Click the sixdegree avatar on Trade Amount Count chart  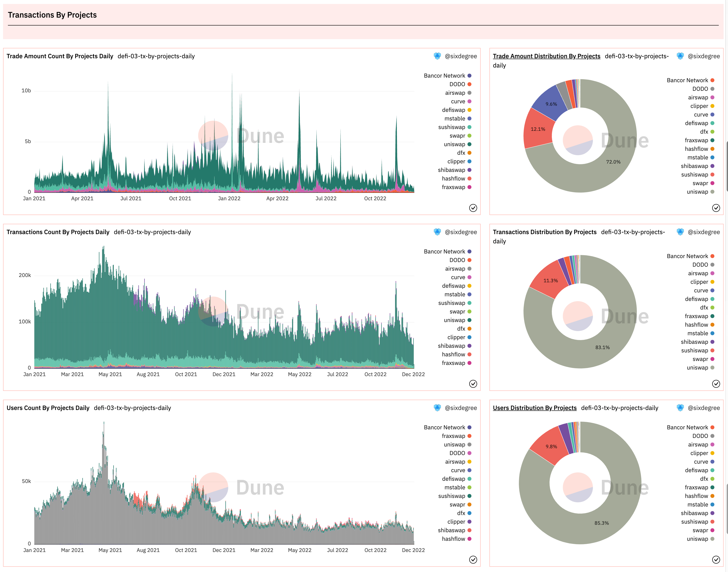tap(437, 56)
